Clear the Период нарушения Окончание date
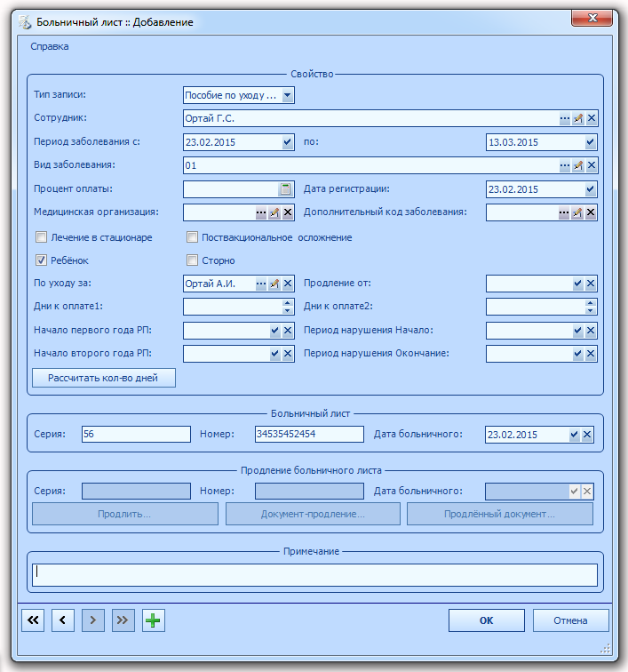 tap(591, 354)
